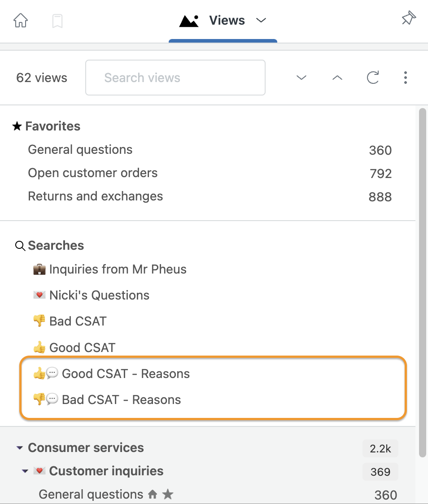
Task: Collapse the Consumer services group
Action: tap(20, 448)
